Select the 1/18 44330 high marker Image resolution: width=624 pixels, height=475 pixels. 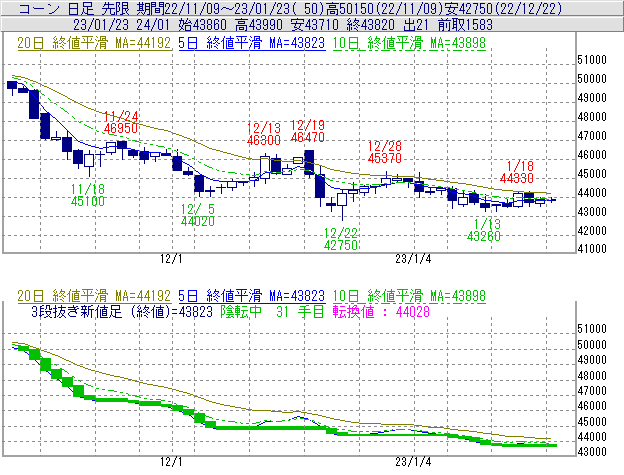click(x=517, y=172)
